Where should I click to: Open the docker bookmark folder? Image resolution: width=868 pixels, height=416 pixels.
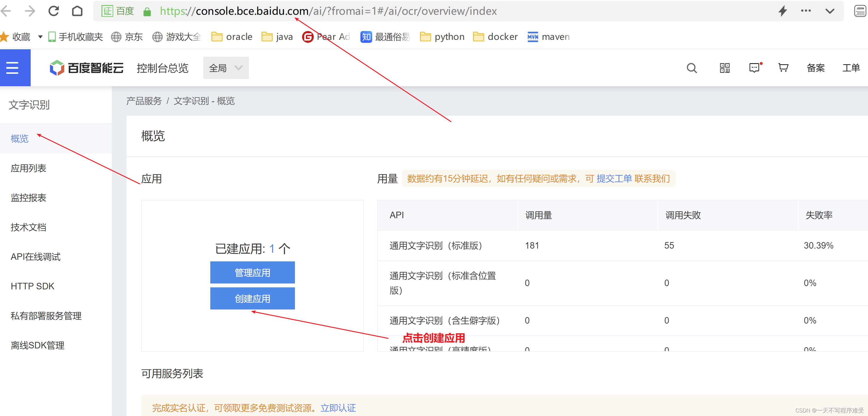495,37
